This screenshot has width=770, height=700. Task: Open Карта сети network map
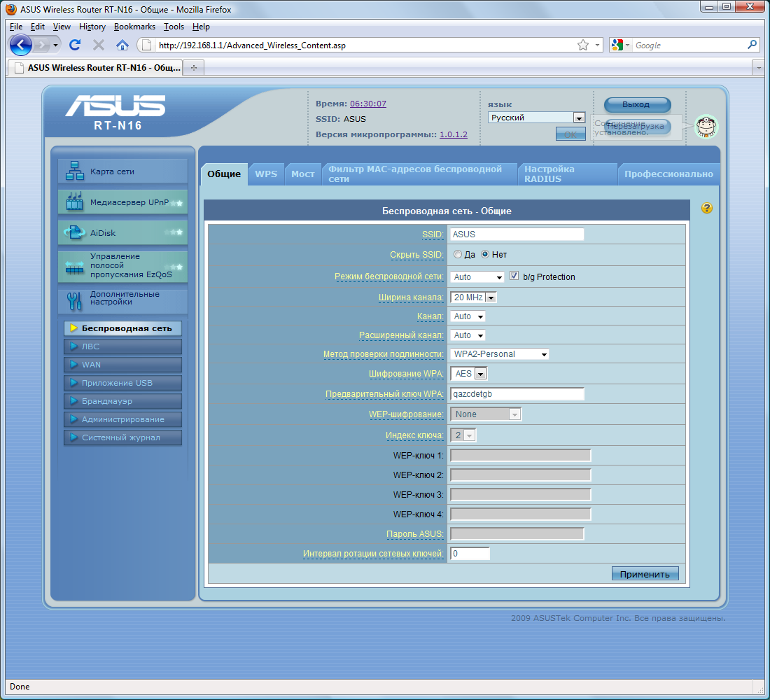click(x=122, y=171)
